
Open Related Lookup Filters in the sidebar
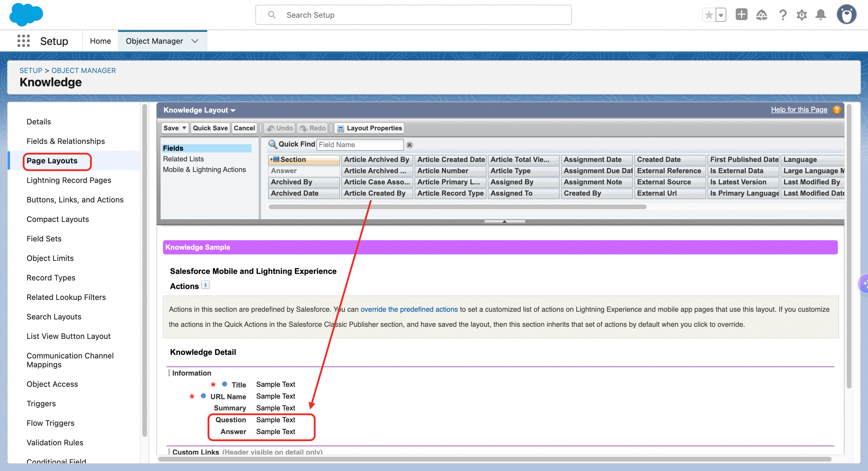(x=66, y=297)
